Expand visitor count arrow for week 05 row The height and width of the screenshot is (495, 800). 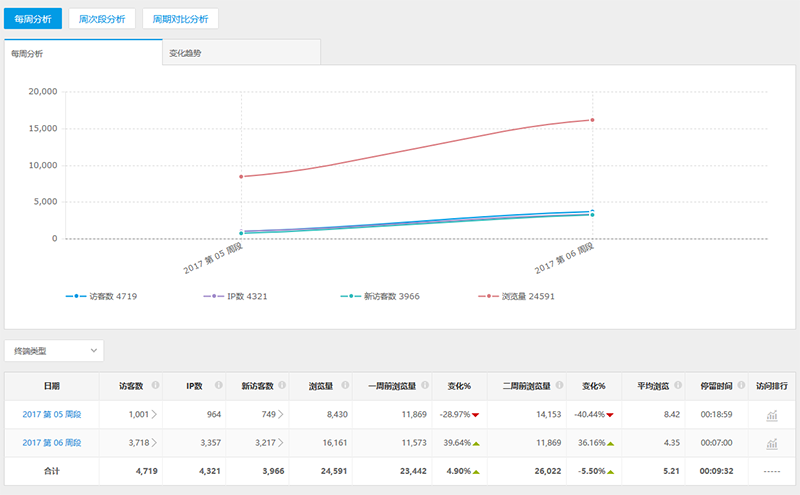[x=154, y=414]
